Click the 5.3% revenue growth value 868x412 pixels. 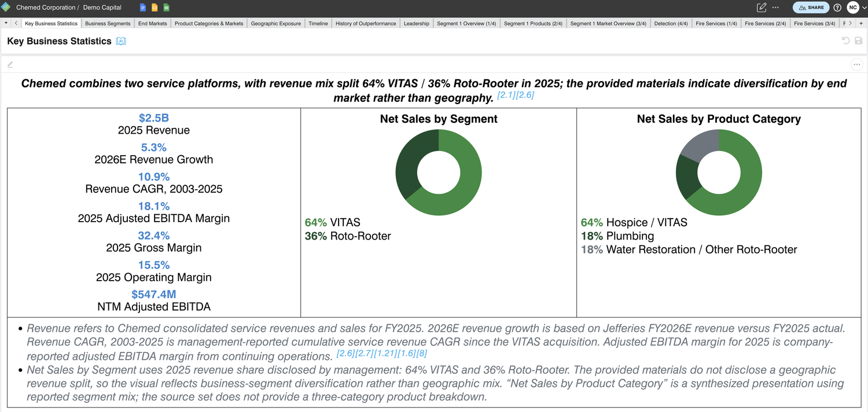(154, 147)
